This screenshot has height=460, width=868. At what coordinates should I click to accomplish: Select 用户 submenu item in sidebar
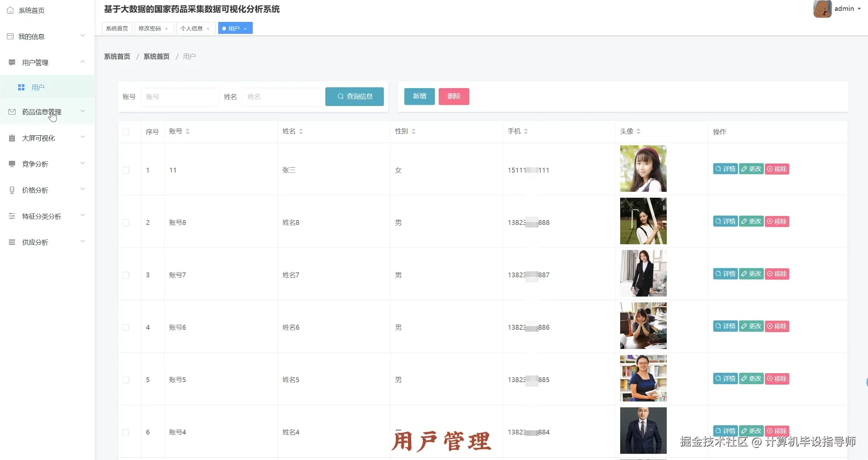pos(47,87)
